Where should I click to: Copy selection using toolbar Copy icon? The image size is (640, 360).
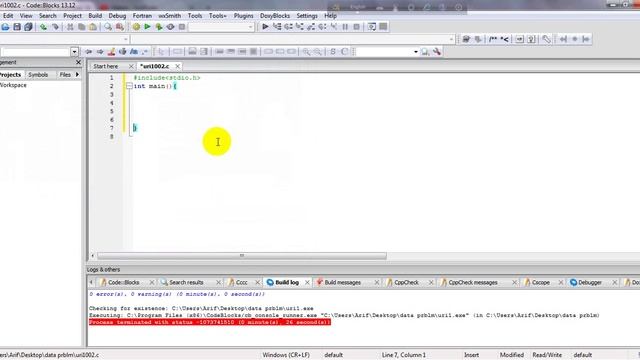pyautogui.click(x=82, y=27)
